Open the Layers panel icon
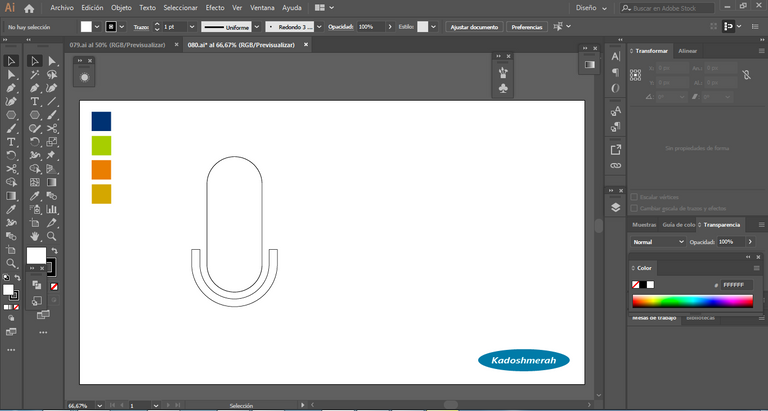Image resolution: width=768 pixels, height=411 pixels. 616,207
